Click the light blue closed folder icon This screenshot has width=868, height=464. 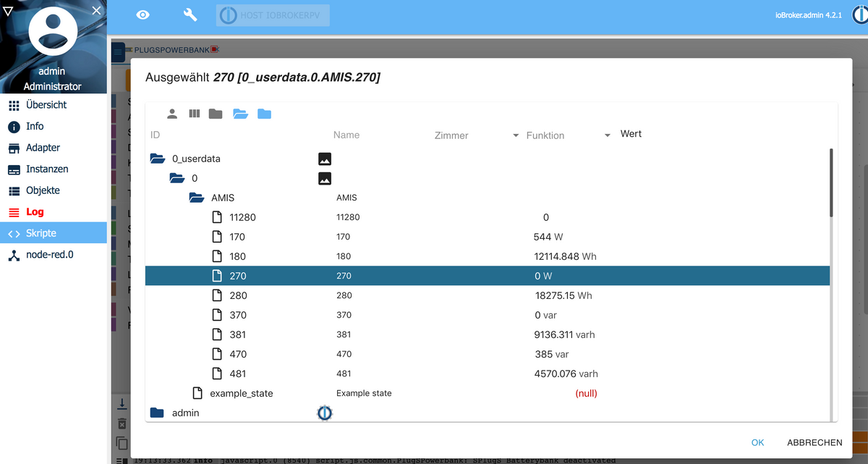point(264,114)
